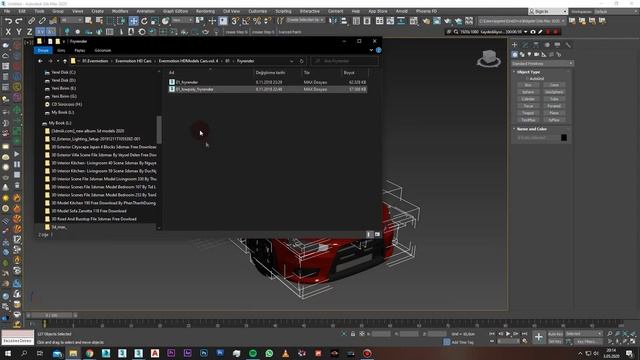Click the Mirror tool icon
Screen dimensions: 640x360
[x=333, y=21]
